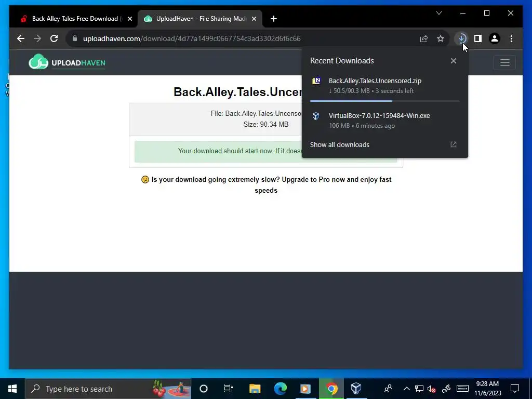Click the Chrome taskbar icon
Image resolution: width=532 pixels, height=399 pixels.
(331, 389)
